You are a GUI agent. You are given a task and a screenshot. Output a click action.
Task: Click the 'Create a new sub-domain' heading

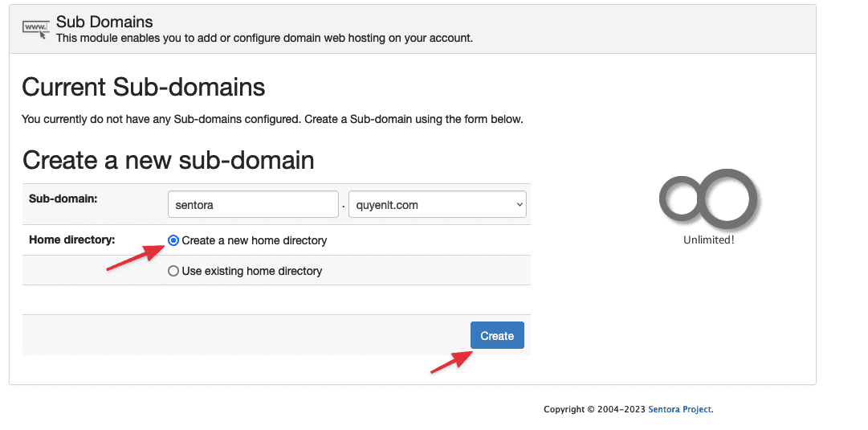coord(168,160)
